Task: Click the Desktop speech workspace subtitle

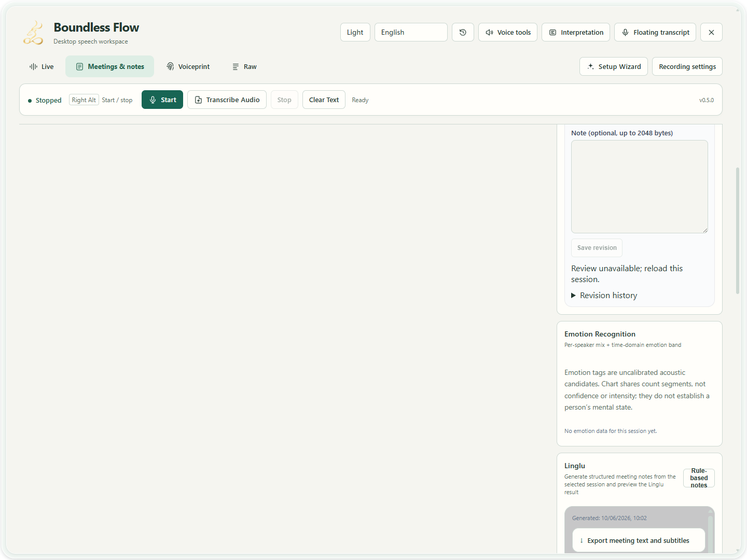Action: (x=91, y=41)
